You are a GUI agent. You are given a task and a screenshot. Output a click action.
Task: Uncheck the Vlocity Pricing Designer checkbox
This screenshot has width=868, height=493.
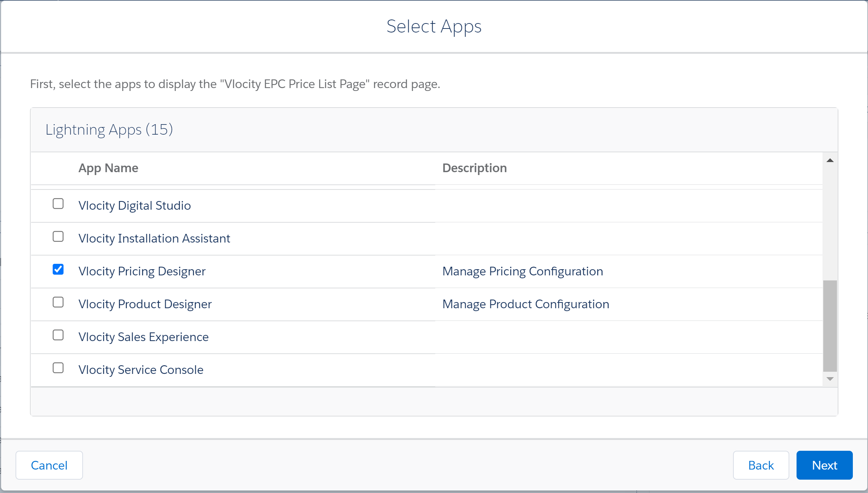(58, 270)
